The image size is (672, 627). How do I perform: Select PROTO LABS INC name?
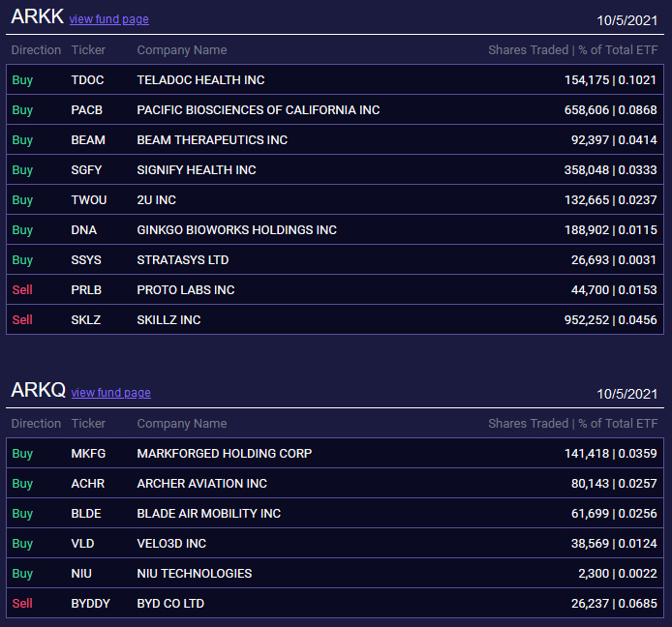pos(186,290)
